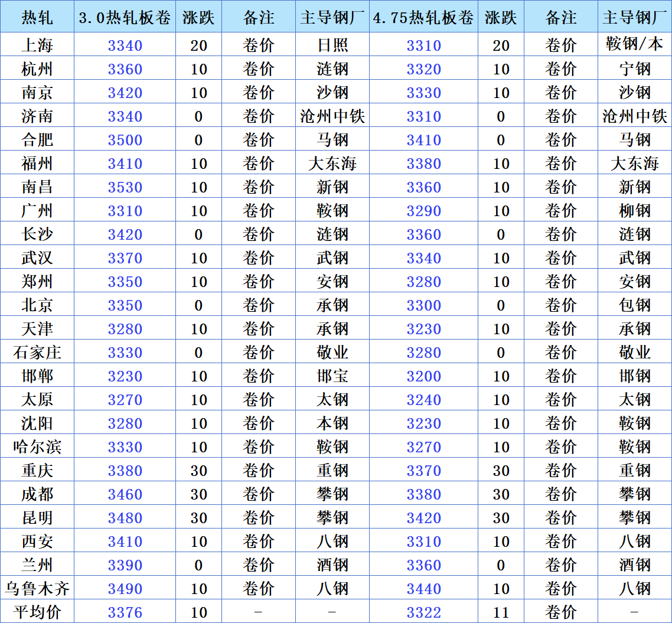Select the 邯宝 steel mill cell
Viewport: 672px width, 623px height.
(332, 376)
